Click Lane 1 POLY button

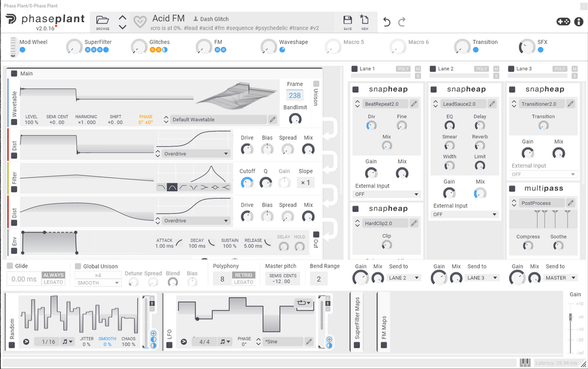pyautogui.click(x=403, y=69)
